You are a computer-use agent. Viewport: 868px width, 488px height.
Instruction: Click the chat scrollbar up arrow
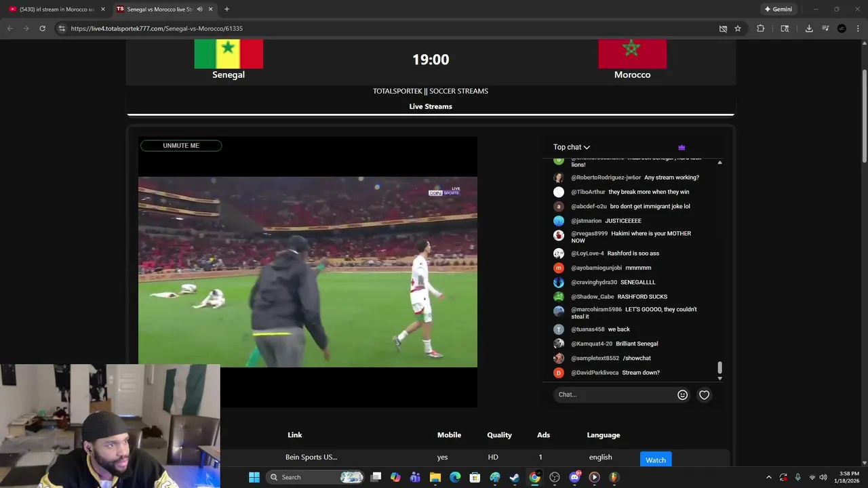pyautogui.click(x=719, y=163)
